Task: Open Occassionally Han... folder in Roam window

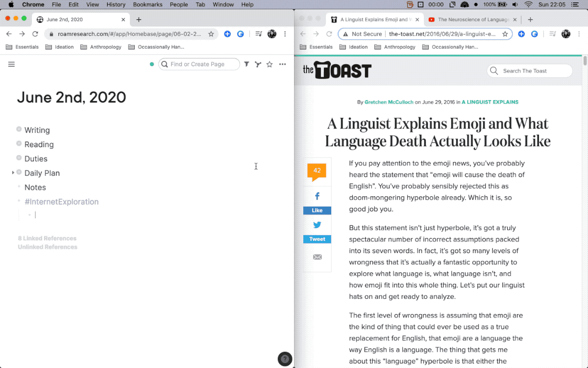Action: click(156, 47)
